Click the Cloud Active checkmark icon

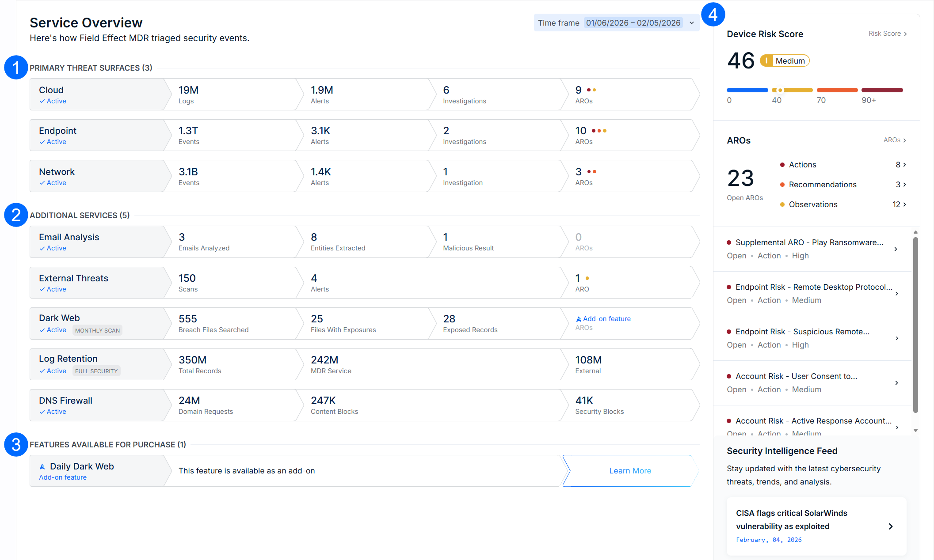click(42, 101)
